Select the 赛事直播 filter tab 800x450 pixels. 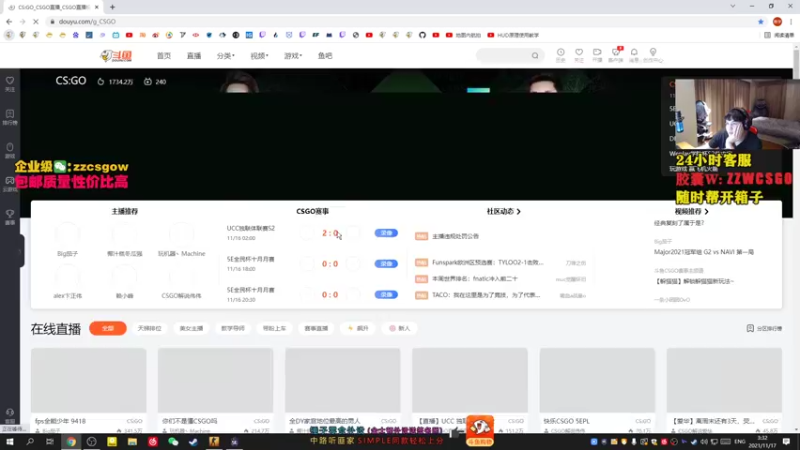tap(316, 328)
